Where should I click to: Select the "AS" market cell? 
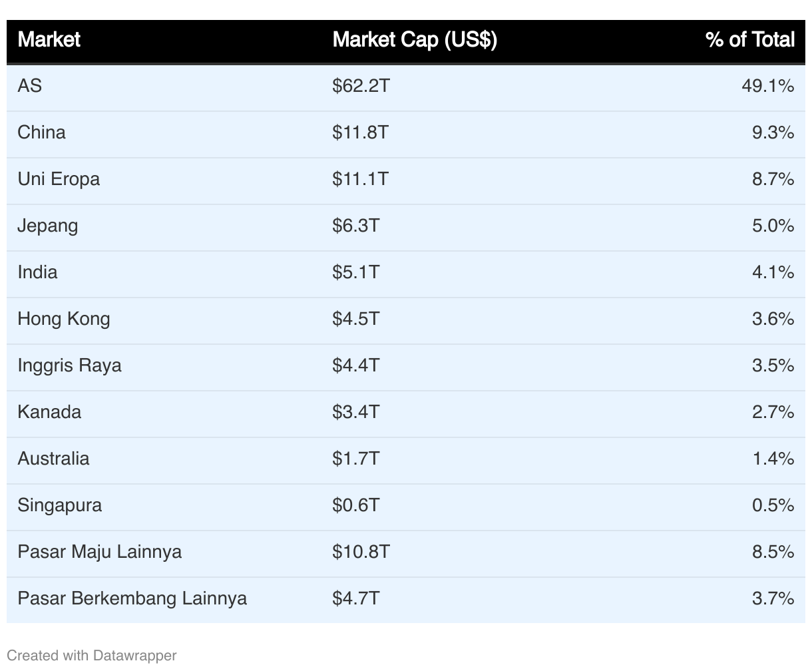click(29, 86)
